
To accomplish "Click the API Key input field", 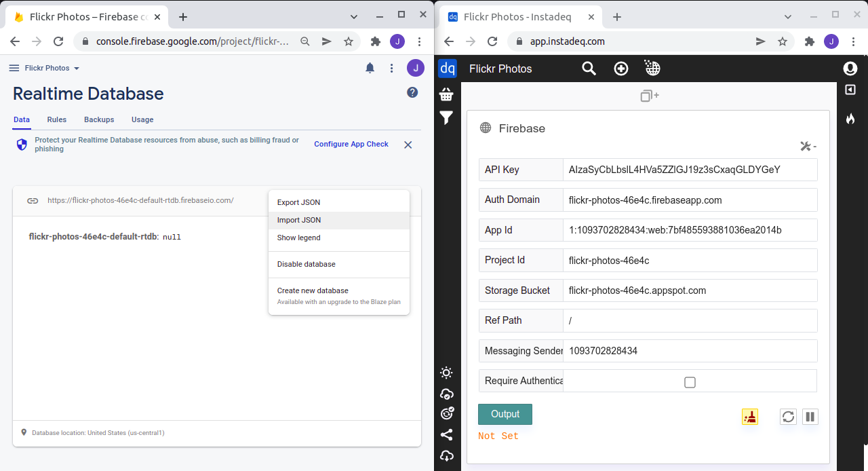I will (x=690, y=170).
